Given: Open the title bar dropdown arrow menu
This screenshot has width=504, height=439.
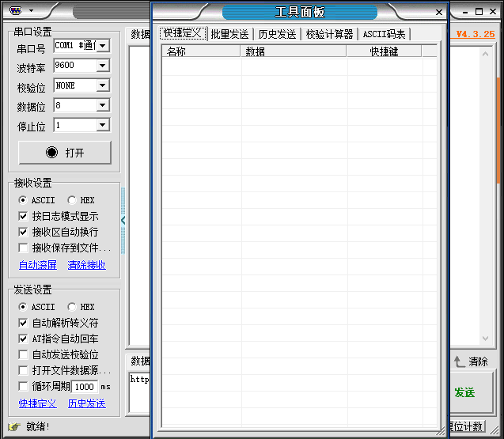Looking at the screenshot, I should [x=31, y=10].
